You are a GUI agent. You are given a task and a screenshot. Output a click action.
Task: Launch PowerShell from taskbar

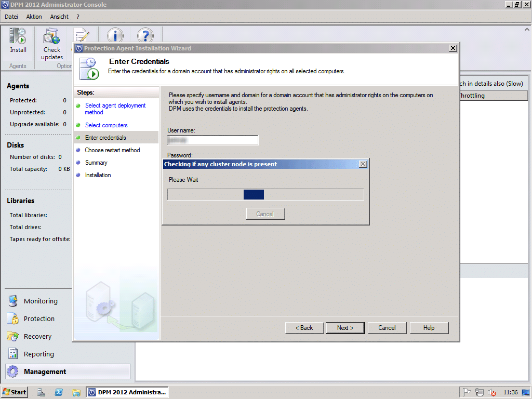[x=59, y=392]
